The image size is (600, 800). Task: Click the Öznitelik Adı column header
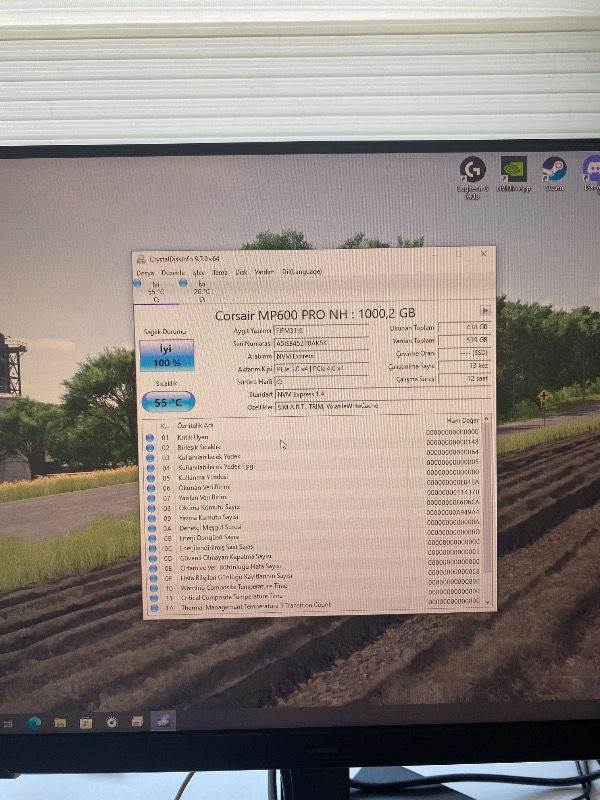(196, 425)
